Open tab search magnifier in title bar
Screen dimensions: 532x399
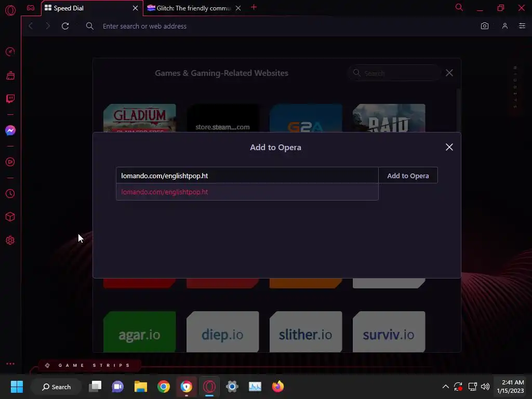pyautogui.click(x=459, y=7)
